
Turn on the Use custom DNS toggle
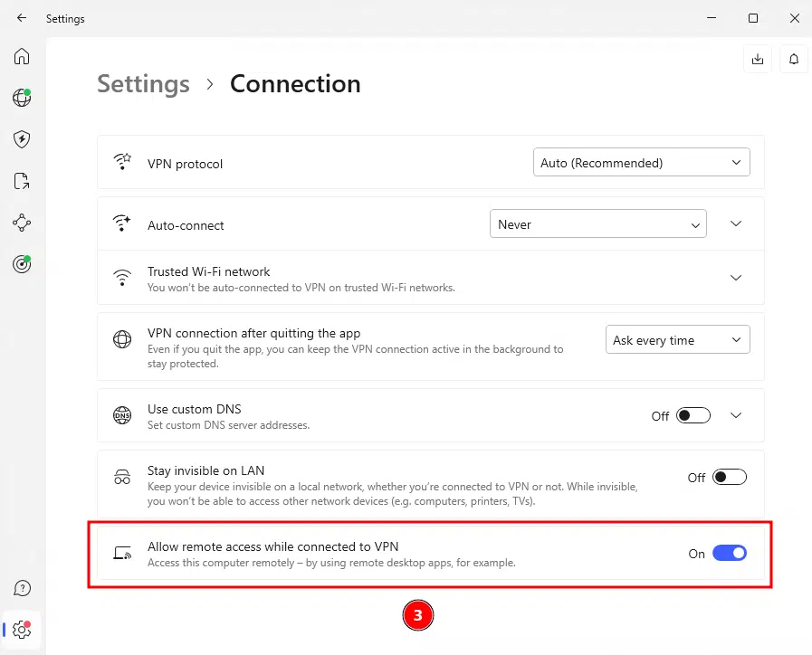point(693,415)
